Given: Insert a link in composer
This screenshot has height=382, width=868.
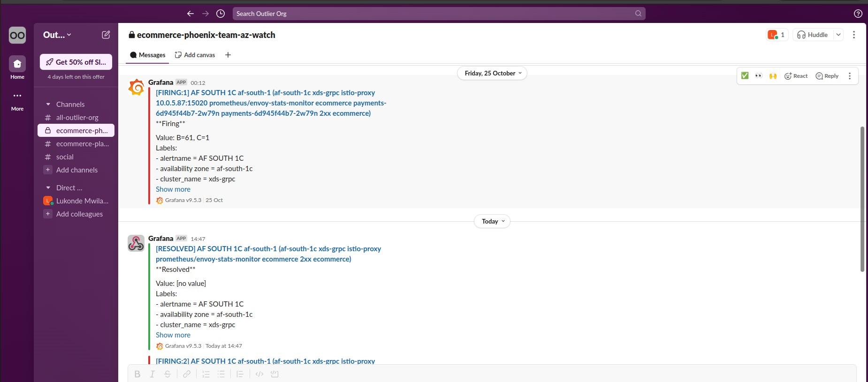Looking at the screenshot, I should click(187, 374).
